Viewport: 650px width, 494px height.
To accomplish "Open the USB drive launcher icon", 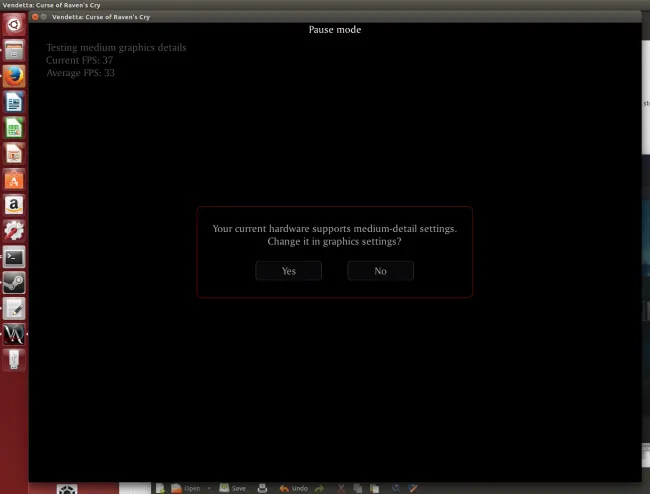I will pyautogui.click(x=14, y=360).
